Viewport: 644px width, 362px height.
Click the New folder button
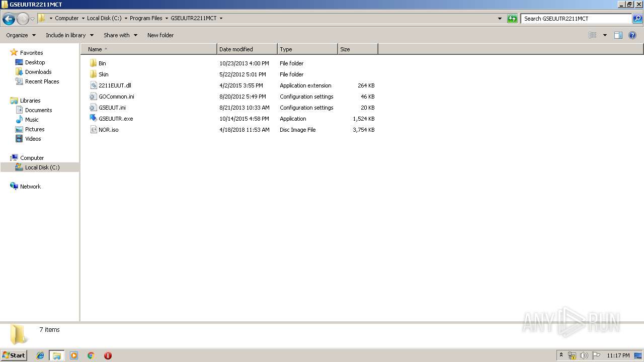point(160,35)
